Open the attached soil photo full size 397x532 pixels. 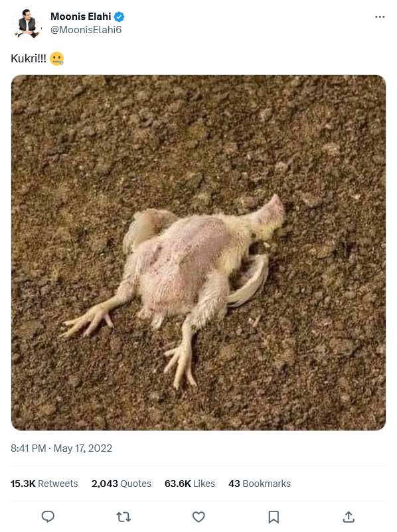[198, 253]
